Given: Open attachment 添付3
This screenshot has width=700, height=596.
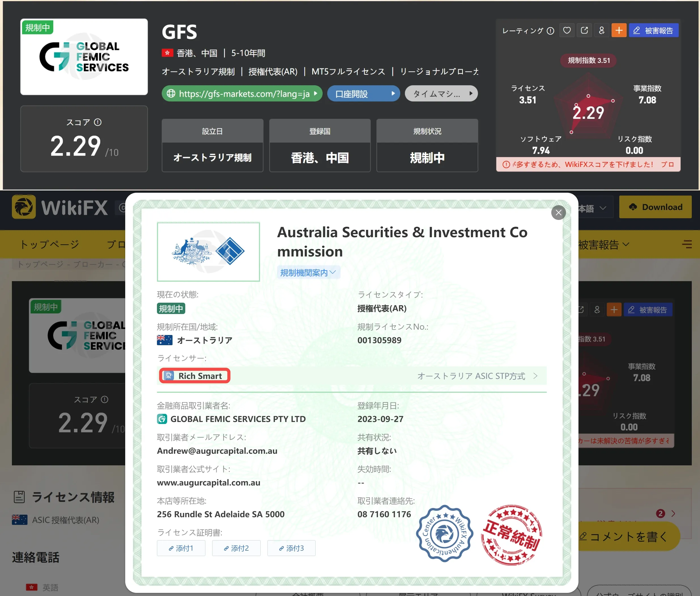Looking at the screenshot, I should 292,548.
